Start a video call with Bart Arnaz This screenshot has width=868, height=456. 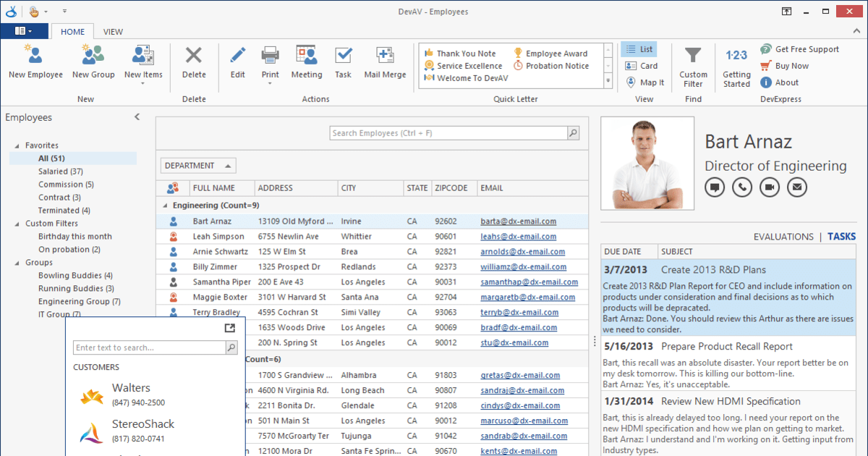click(769, 187)
